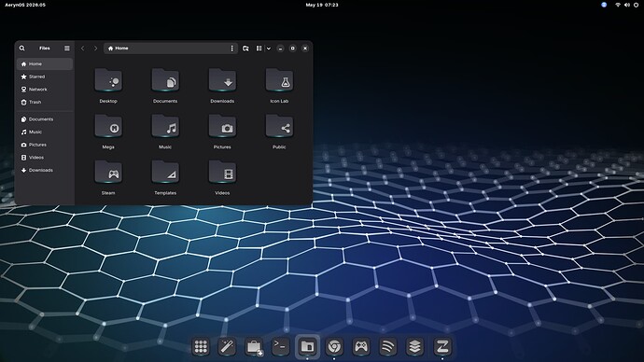The width and height of the screenshot is (644, 362).
Task: Open the Videos folder in the grid
Action: pos(222,173)
